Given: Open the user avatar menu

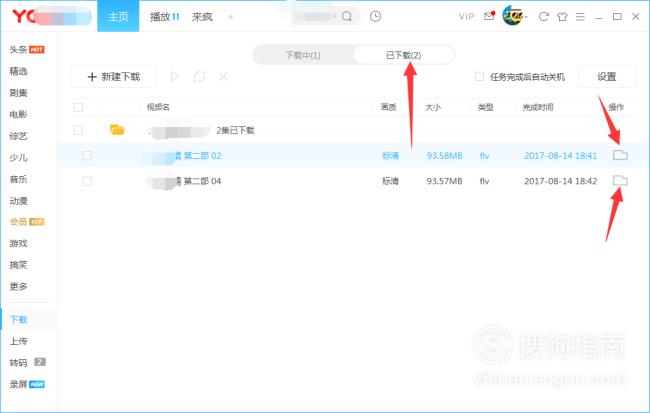Looking at the screenshot, I should click(514, 16).
